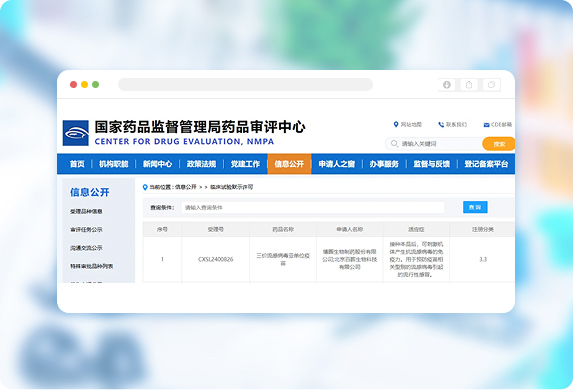The width and height of the screenshot is (573, 390).
Task: Open 受理品种信息 in the sidebar
Action: pyautogui.click(x=86, y=211)
